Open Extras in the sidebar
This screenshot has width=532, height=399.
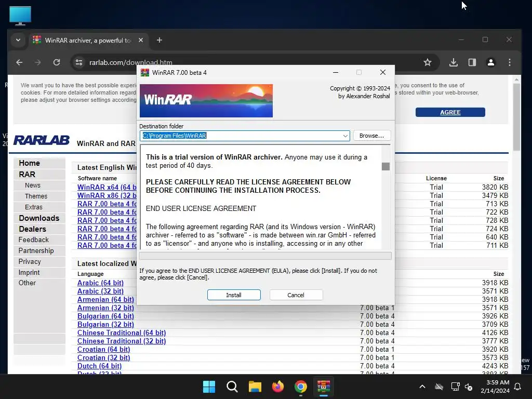[x=34, y=207]
